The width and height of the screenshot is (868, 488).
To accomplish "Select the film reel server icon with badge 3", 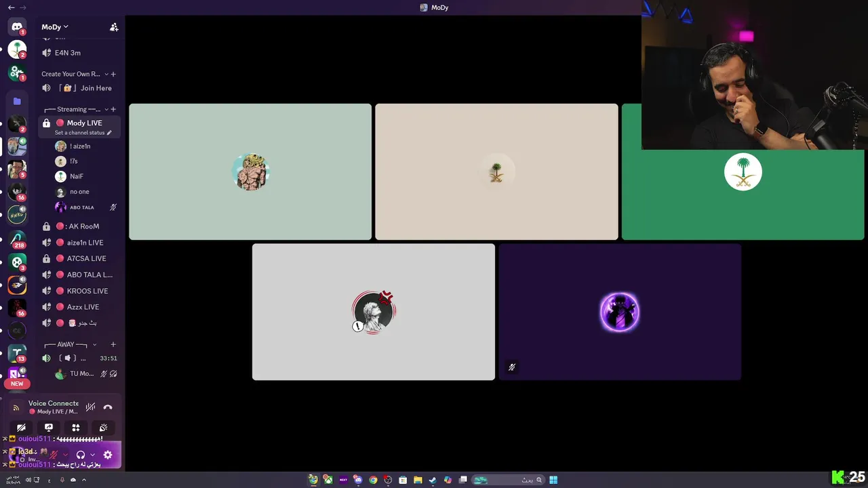I will pos(17,262).
